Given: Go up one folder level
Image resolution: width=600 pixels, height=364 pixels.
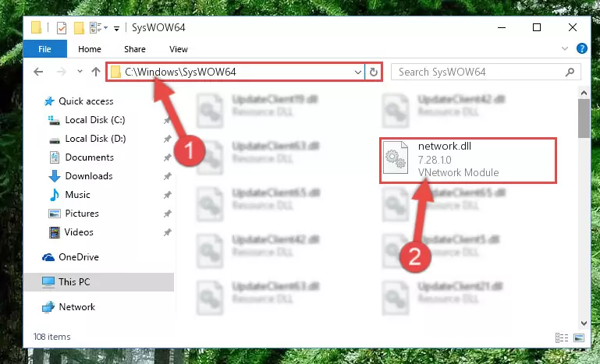Looking at the screenshot, I should click(x=96, y=72).
